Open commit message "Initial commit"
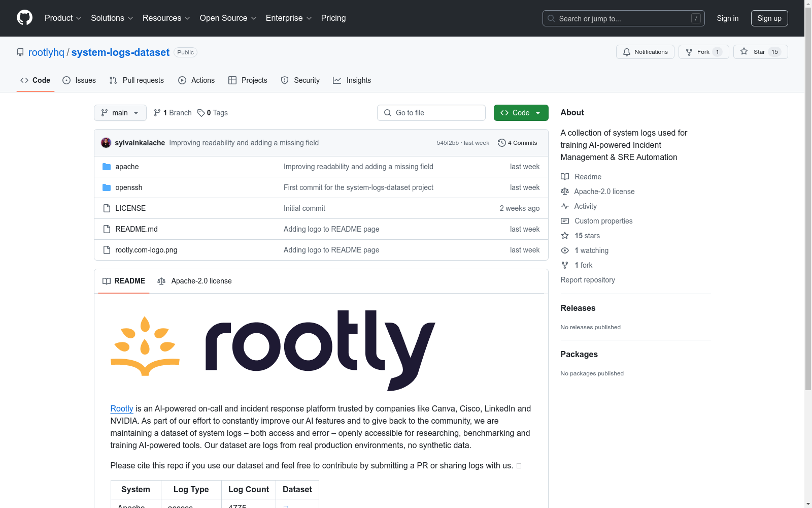 304,208
